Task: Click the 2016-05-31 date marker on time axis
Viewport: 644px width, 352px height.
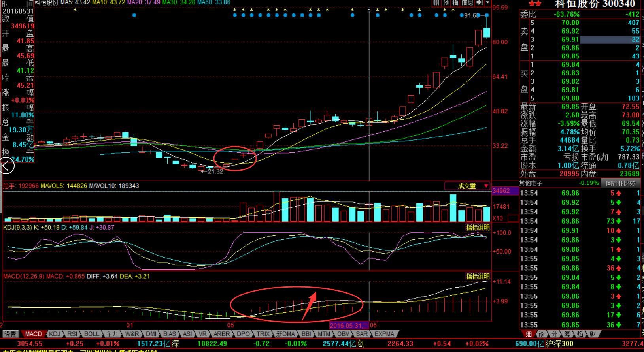Action: [349, 326]
